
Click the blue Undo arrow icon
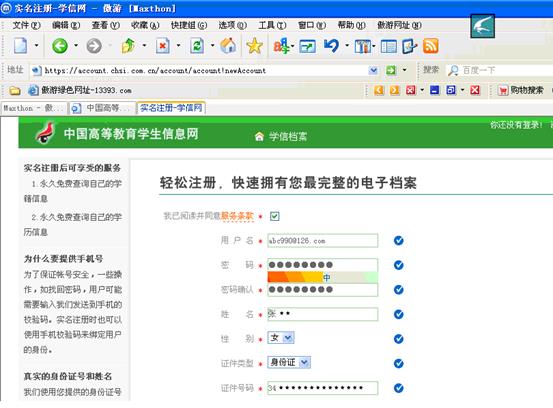pyautogui.click(x=332, y=46)
